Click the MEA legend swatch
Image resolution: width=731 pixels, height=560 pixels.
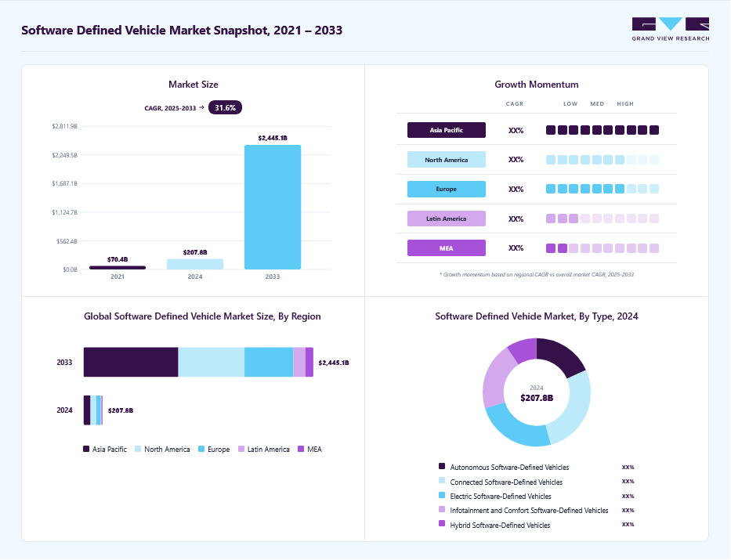click(x=301, y=449)
